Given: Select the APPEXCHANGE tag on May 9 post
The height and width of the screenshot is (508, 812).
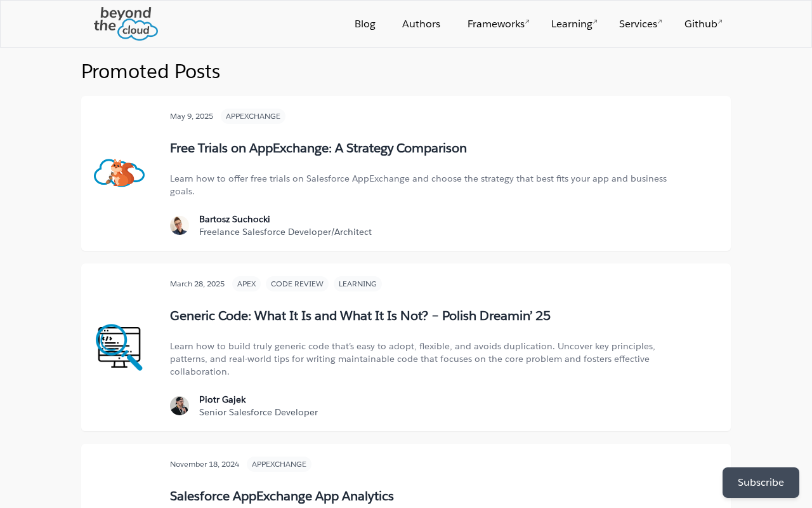Looking at the screenshot, I should (252, 116).
